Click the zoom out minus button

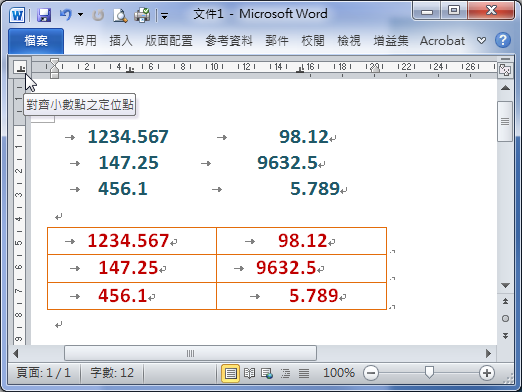tap(371, 373)
